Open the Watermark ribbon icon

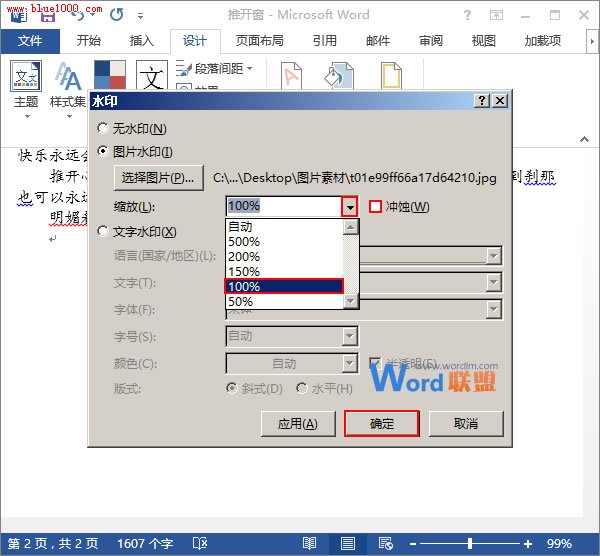point(292,75)
